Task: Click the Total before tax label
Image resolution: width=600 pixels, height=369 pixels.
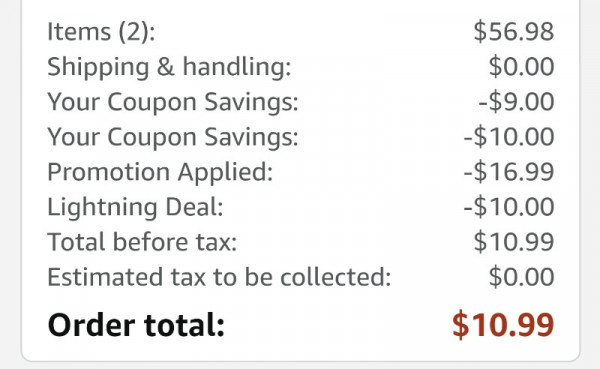Action: click(x=142, y=242)
